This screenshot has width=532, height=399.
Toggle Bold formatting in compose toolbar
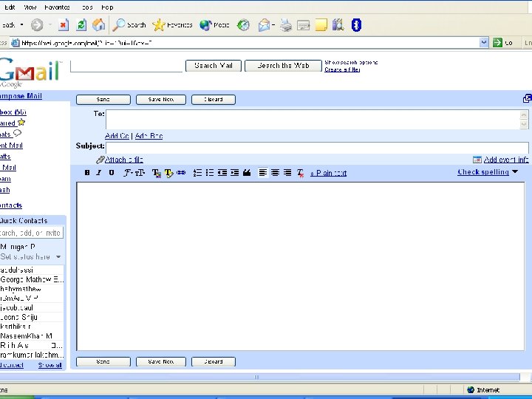click(x=87, y=173)
